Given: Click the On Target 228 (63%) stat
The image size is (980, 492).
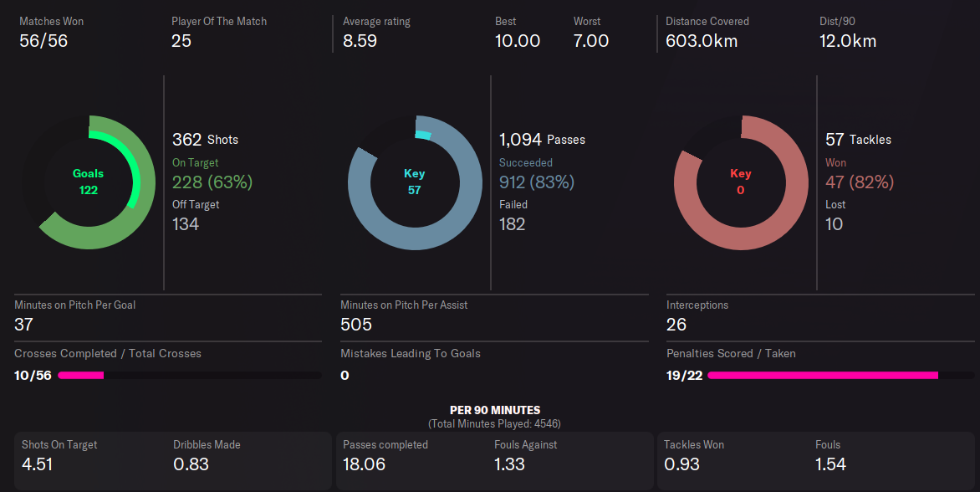Looking at the screenshot, I should 212,182.
